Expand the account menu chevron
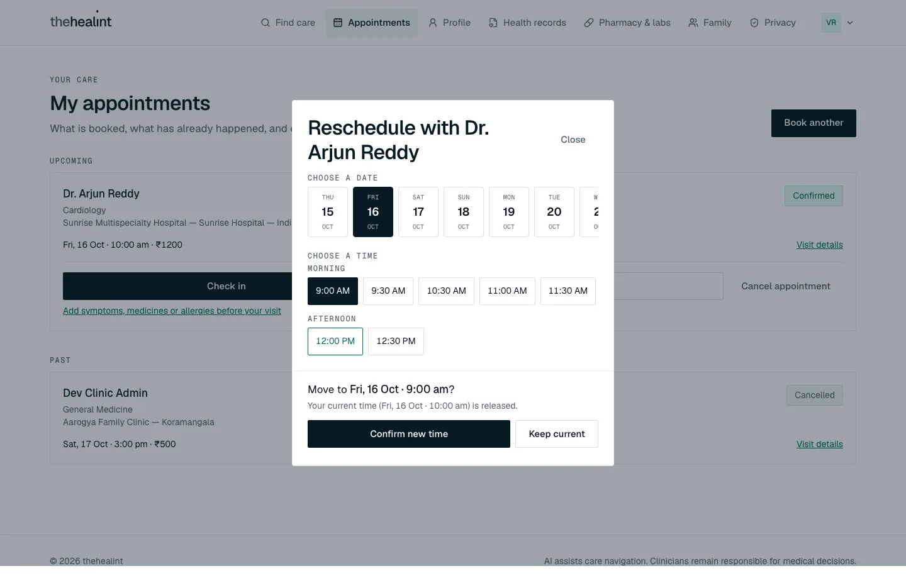The height and width of the screenshot is (588, 906). [x=850, y=23]
